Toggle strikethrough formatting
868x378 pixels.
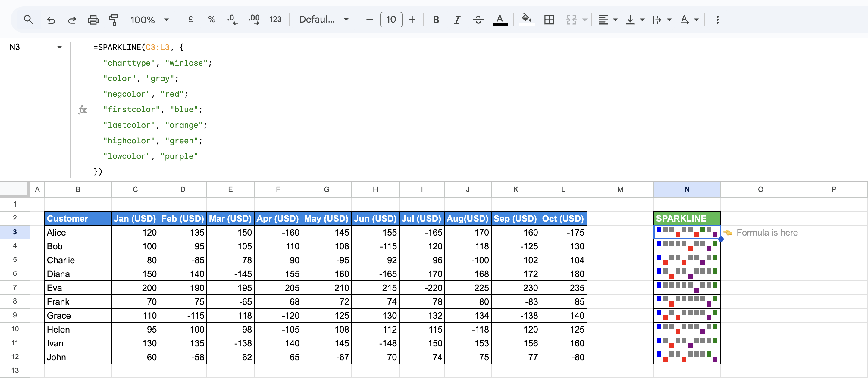[x=478, y=20]
